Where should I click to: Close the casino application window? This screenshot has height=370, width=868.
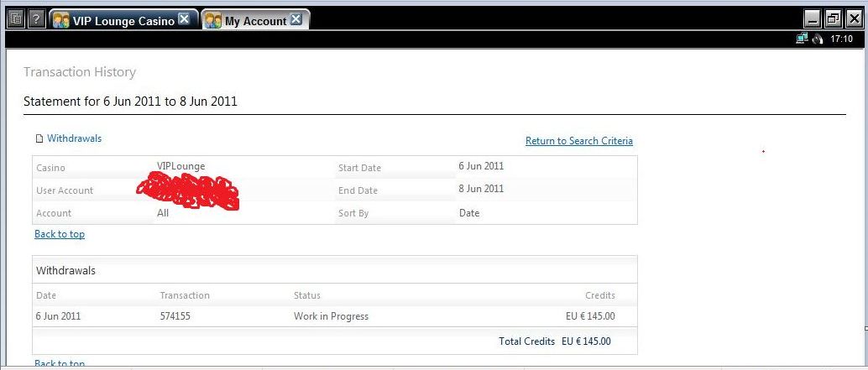tap(853, 19)
